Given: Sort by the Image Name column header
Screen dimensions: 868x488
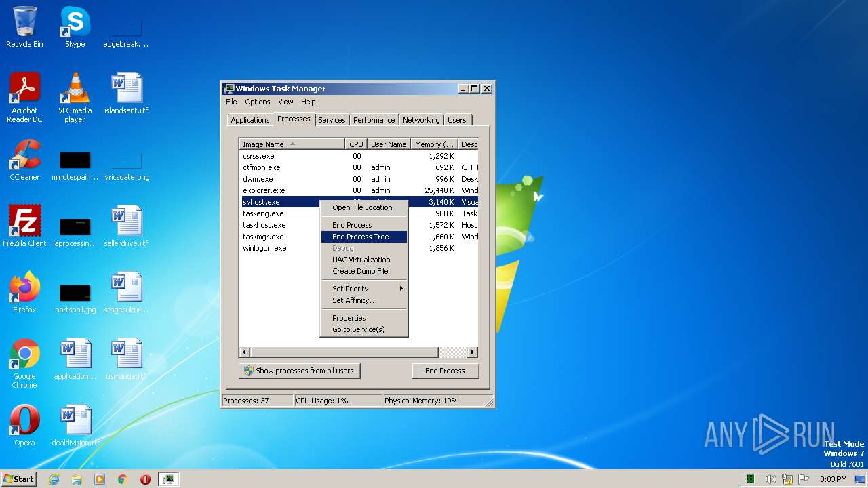Looking at the screenshot, I should click(292, 144).
